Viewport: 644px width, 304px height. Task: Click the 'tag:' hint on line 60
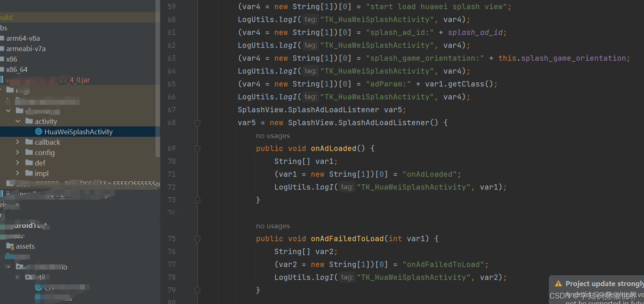tap(310, 19)
